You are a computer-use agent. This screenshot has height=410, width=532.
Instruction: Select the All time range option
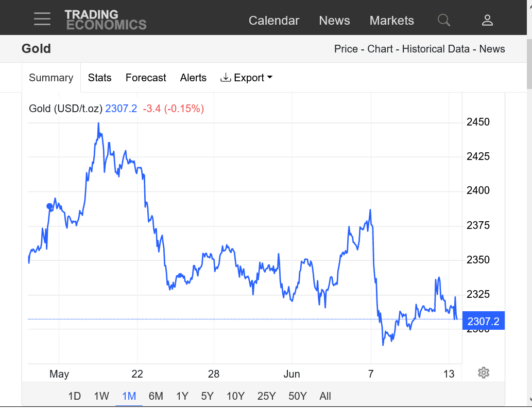click(325, 396)
